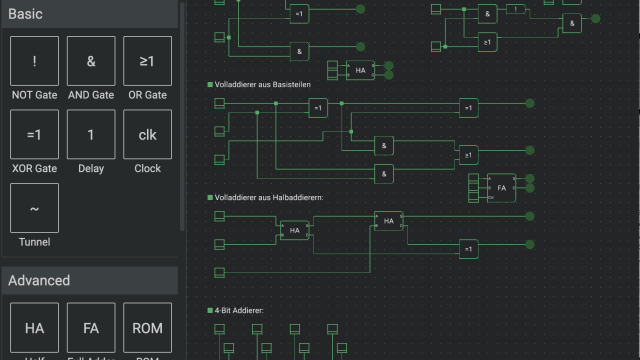Pick the ROM component
The image size is (640, 360).
pyautogui.click(x=147, y=328)
